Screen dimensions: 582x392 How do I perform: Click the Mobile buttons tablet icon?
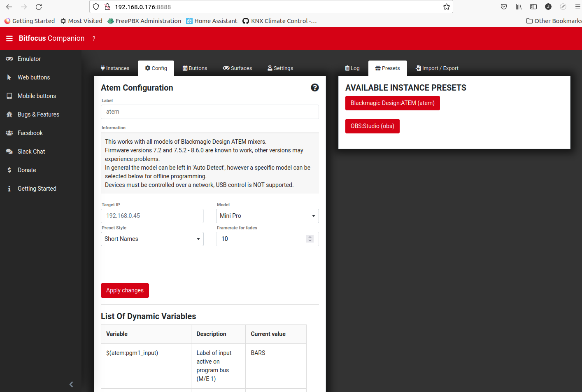(x=9, y=96)
